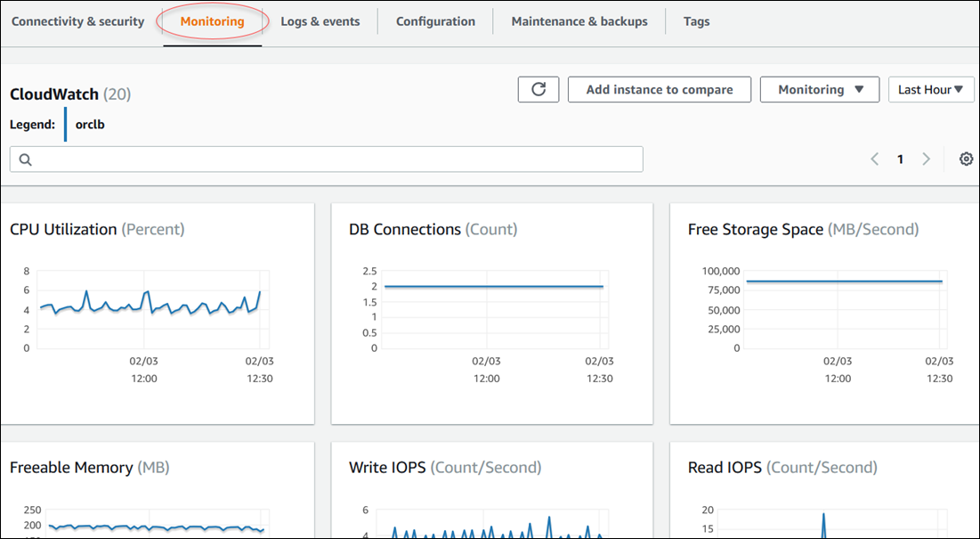Open the CPU Utilization chart

[x=157, y=312]
